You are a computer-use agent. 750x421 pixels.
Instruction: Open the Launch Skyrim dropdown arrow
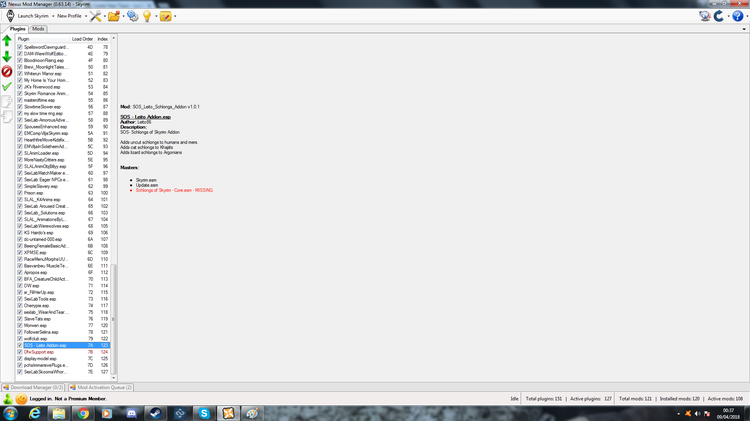53,16
